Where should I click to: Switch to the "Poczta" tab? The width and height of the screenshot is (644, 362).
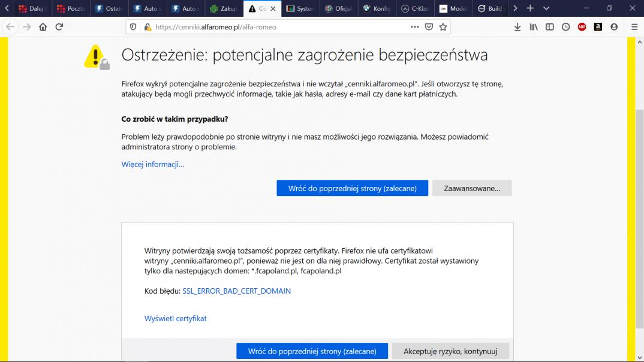pos(71,8)
